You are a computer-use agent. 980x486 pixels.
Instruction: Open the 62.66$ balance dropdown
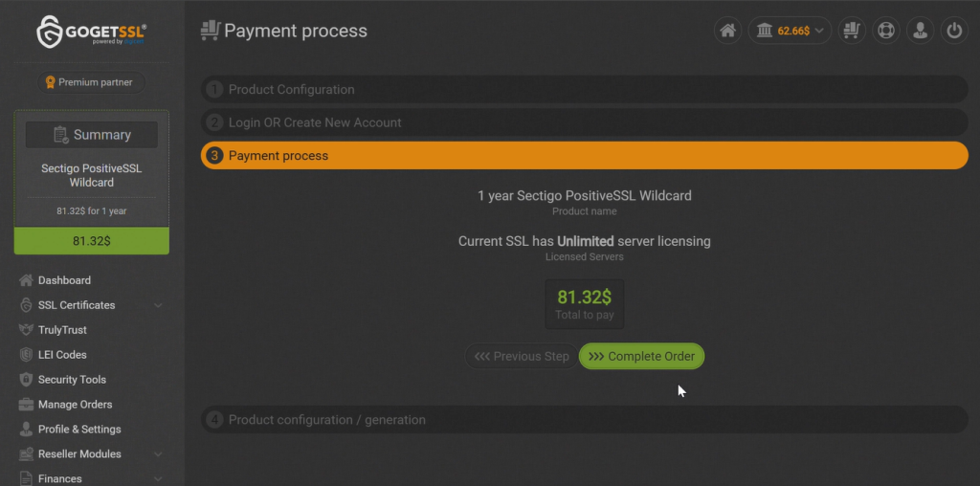coord(790,31)
